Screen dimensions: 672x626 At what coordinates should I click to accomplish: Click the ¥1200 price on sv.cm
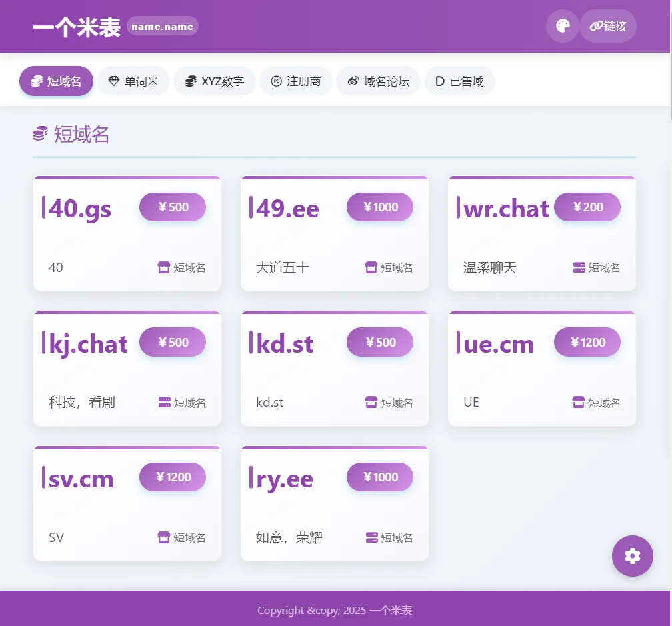click(173, 477)
